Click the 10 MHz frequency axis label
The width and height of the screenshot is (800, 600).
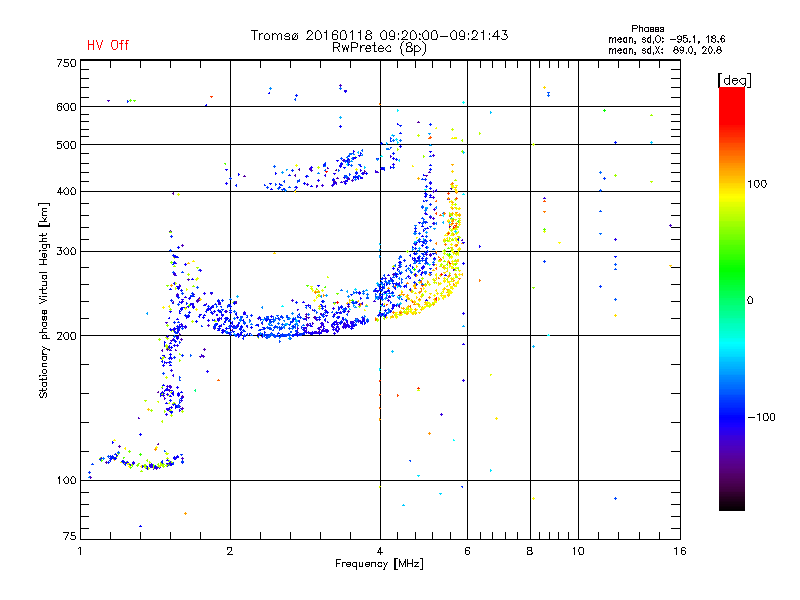pos(578,551)
